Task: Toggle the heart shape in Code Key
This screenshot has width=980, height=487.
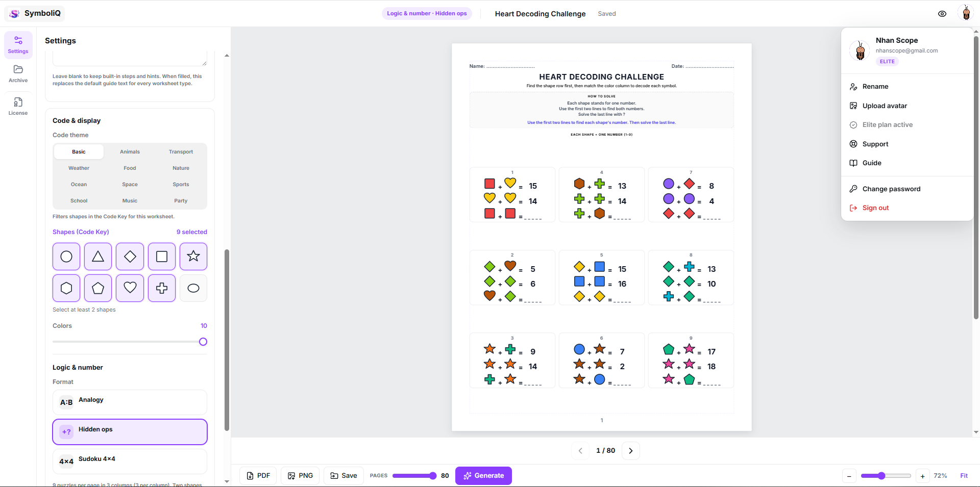Action: tap(130, 288)
